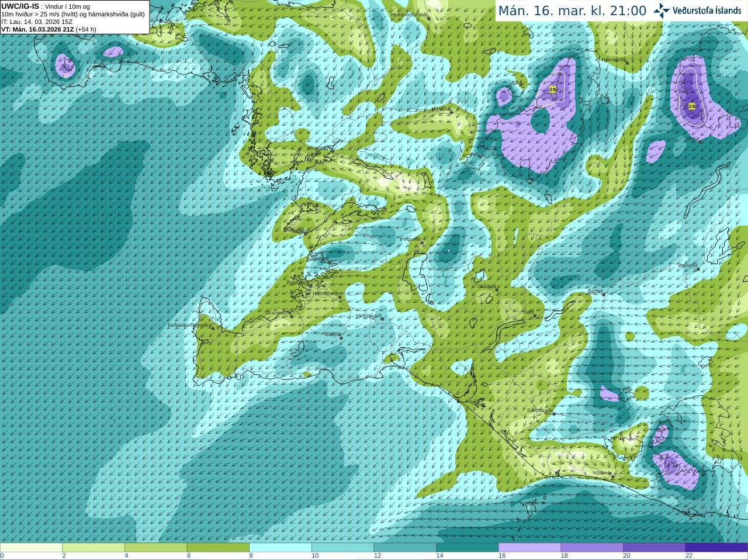
Task: Click the 4–6 m/s legend swatch
Action: pos(155,547)
